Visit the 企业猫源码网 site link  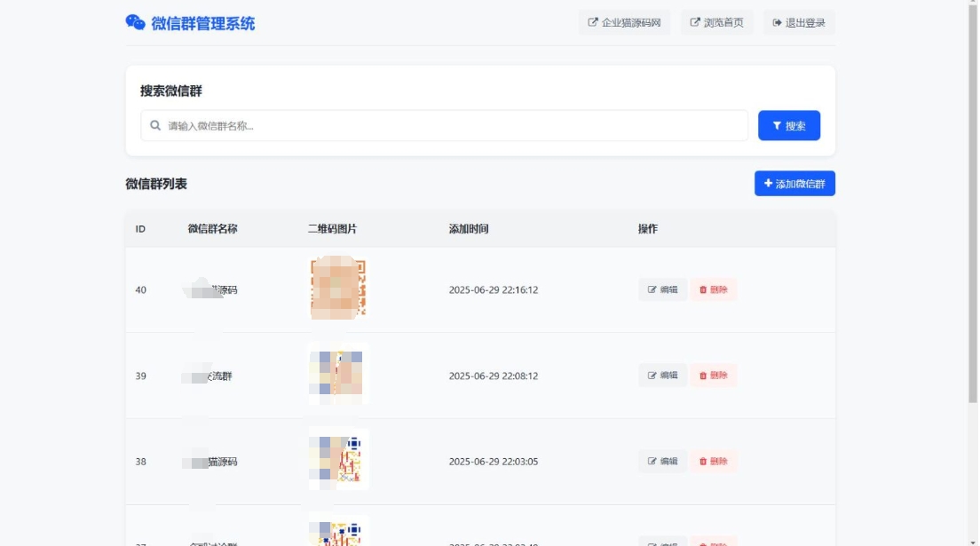[x=624, y=21]
